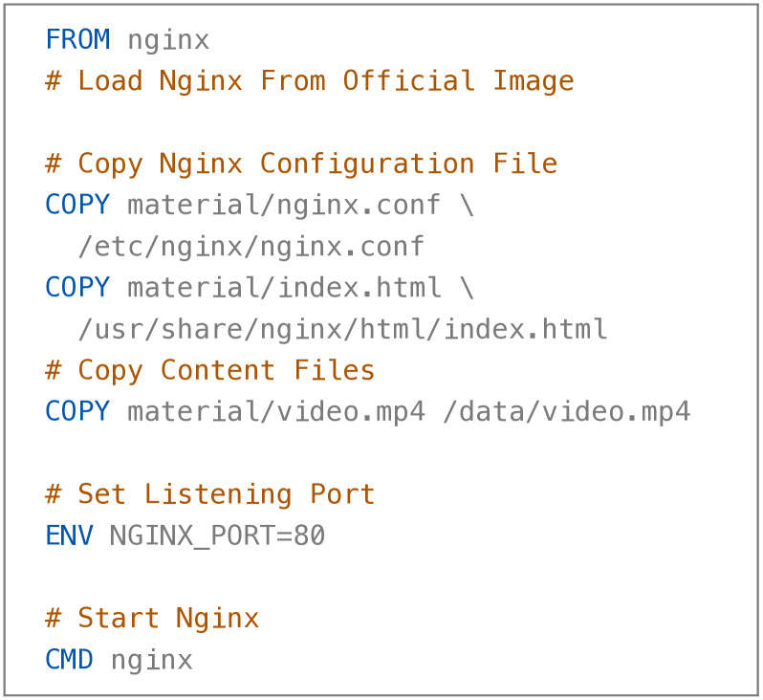The height and width of the screenshot is (700, 763).
Task: Click the COPY keyword before material/video.mp4
Action: [x=77, y=412]
